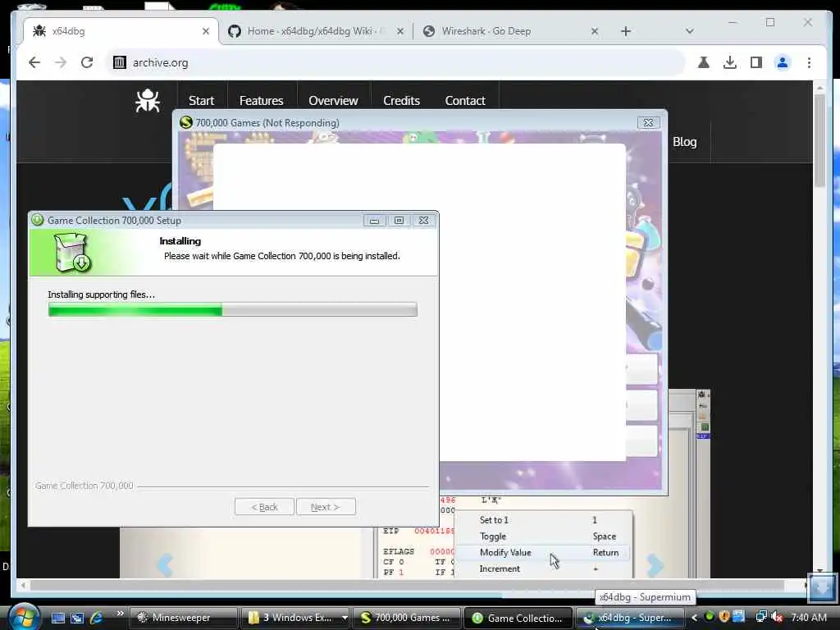Image resolution: width=840 pixels, height=630 pixels.
Task: Open the Start menu item on the website
Action: [201, 100]
